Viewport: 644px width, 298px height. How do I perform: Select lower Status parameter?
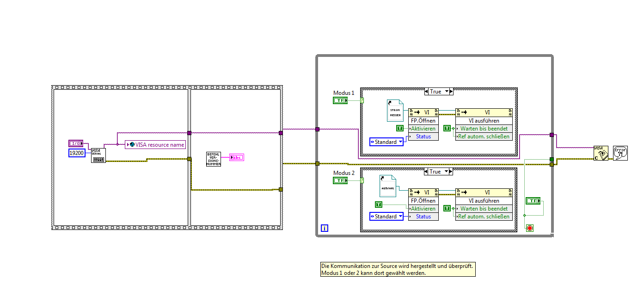pyautogui.click(x=423, y=217)
